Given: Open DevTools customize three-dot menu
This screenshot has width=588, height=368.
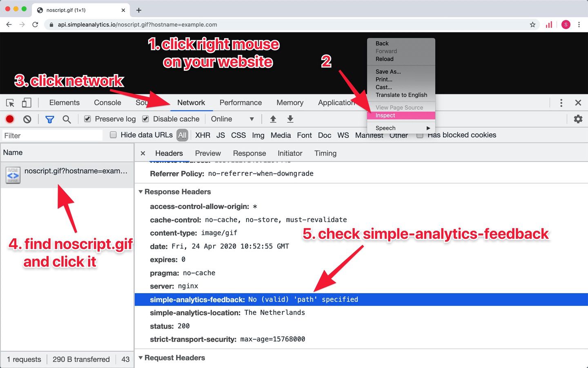Looking at the screenshot, I should 561,103.
